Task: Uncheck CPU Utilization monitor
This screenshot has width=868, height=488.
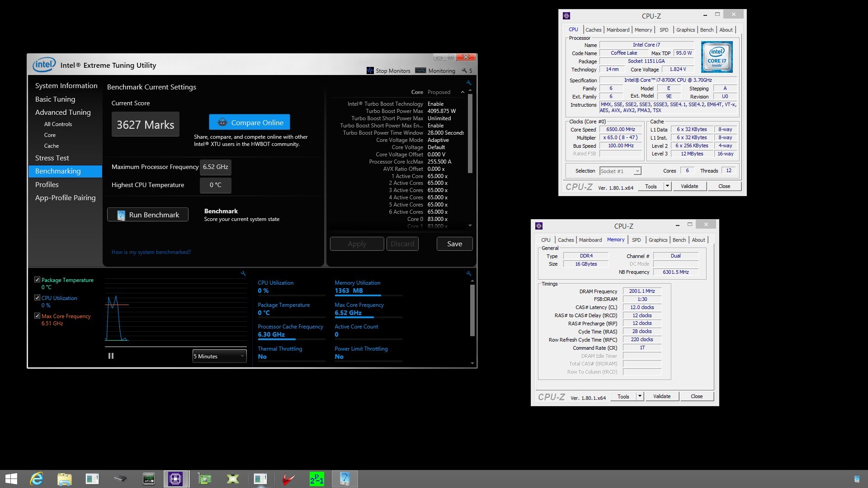Action: click(x=37, y=298)
